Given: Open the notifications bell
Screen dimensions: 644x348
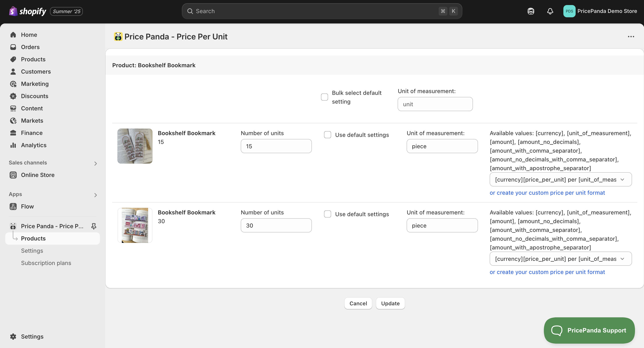Looking at the screenshot, I should click(x=550, y=11).
